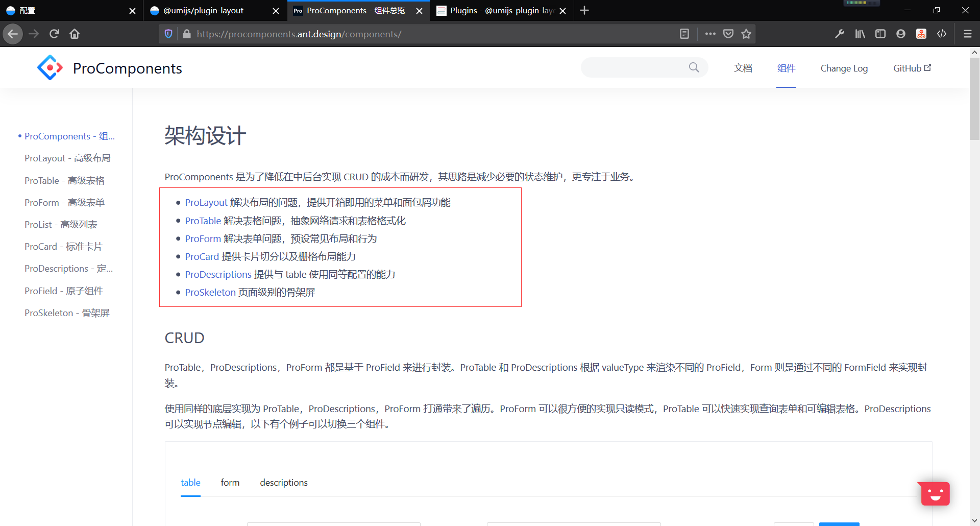980x526 pixels.
Task: Open the Library bookshelf icon
Action: pos(860,34)
